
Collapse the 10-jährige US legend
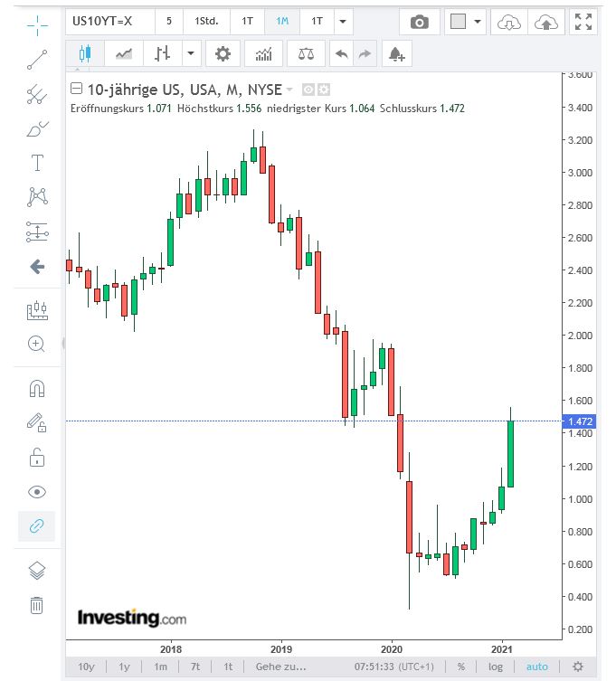coord(76,89)
